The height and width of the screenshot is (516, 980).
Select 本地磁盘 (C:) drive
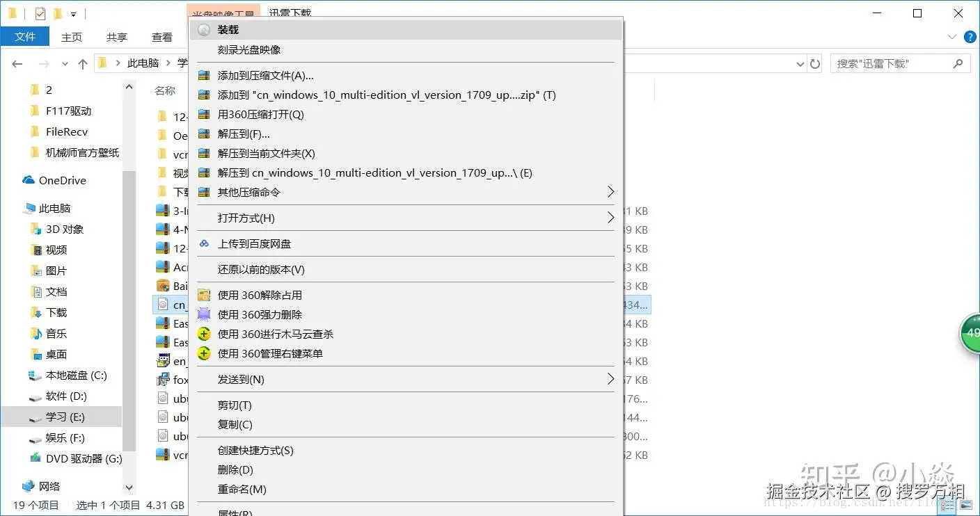pyautogui.click(x=76, y=376)
